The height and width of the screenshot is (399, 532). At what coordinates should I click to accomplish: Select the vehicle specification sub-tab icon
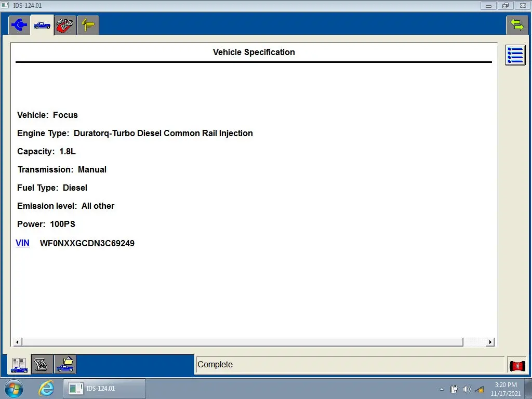coord(19,365)
